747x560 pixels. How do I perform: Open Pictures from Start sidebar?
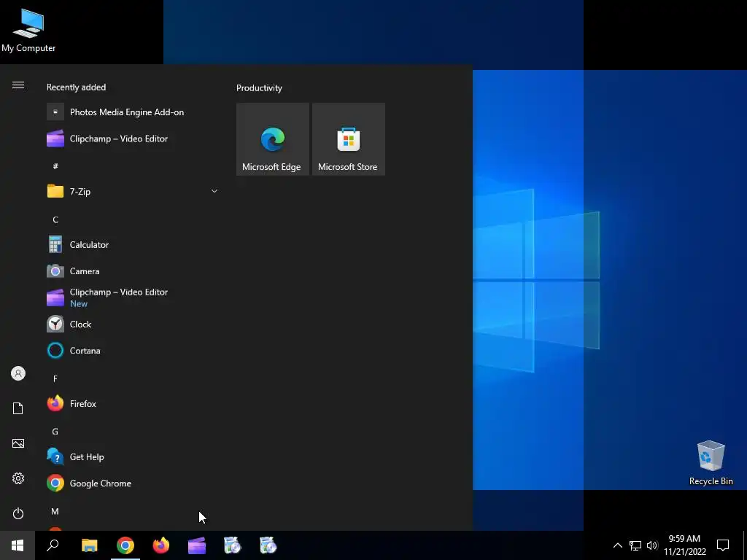(x=18, y=443)
